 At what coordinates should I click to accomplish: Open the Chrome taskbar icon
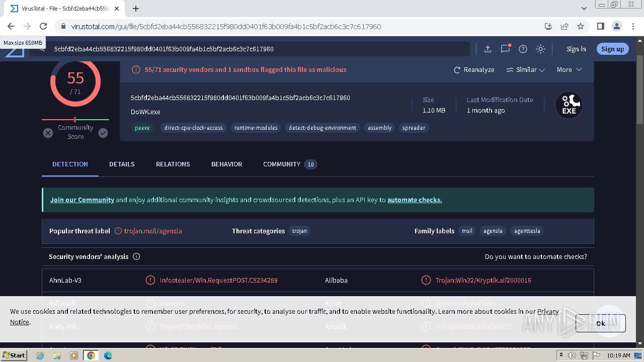91,355
